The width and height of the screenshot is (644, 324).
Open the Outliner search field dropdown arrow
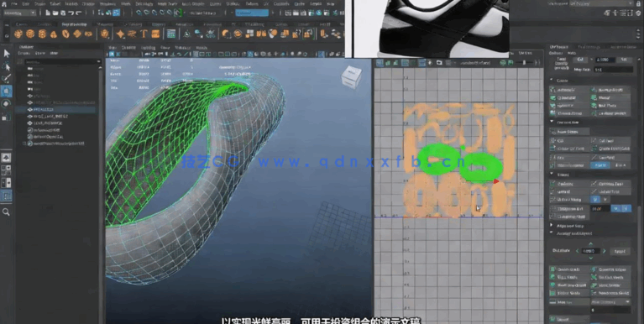point(98,61)
